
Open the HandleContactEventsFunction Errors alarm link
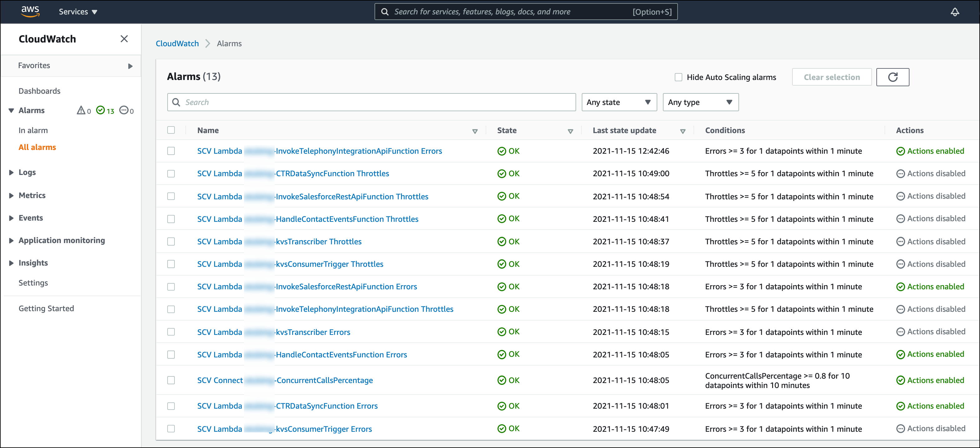tap(302, 355)
